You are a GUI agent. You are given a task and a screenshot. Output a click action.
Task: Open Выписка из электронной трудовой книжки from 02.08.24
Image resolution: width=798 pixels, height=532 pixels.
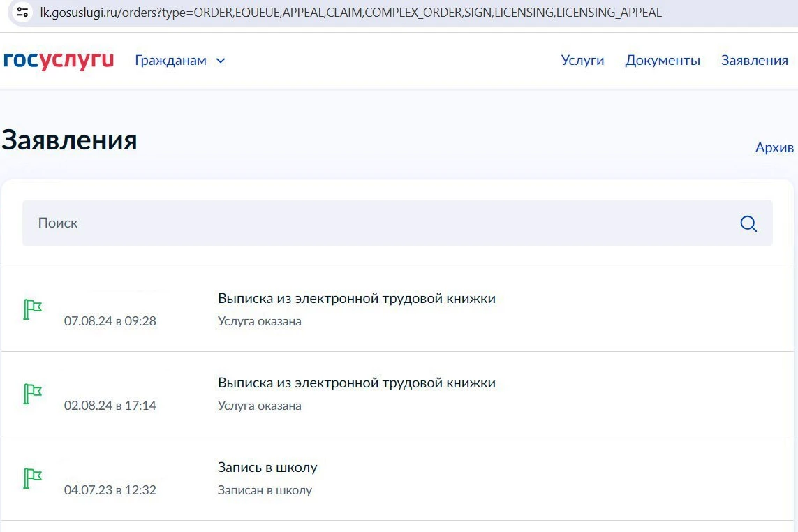click(x=357, y=383)
